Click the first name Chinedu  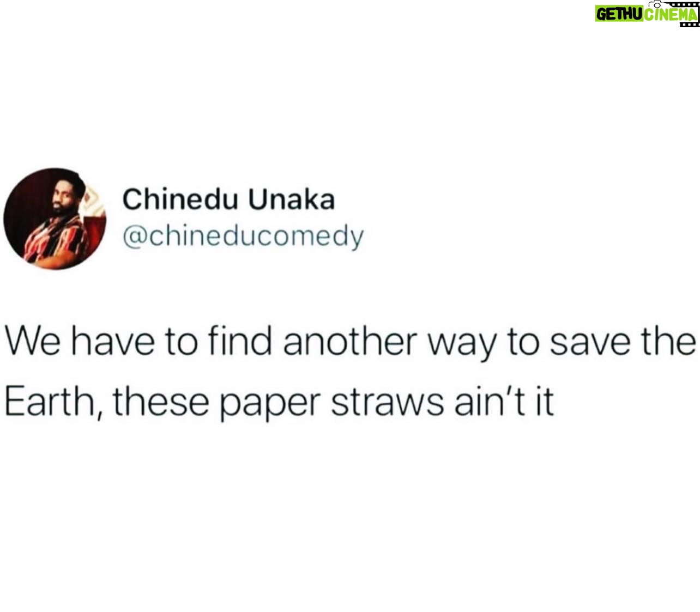click(x=180, y=199)
